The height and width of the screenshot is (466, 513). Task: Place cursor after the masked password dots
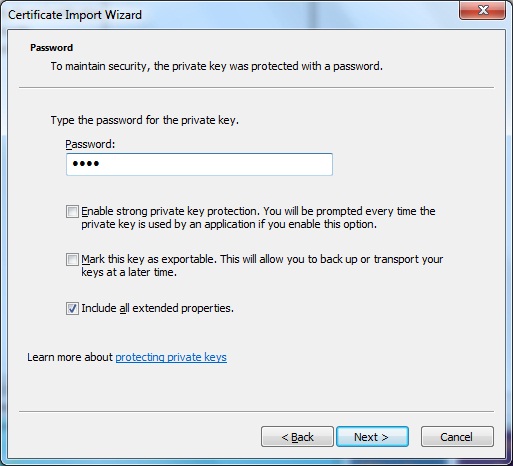[101, 164]
